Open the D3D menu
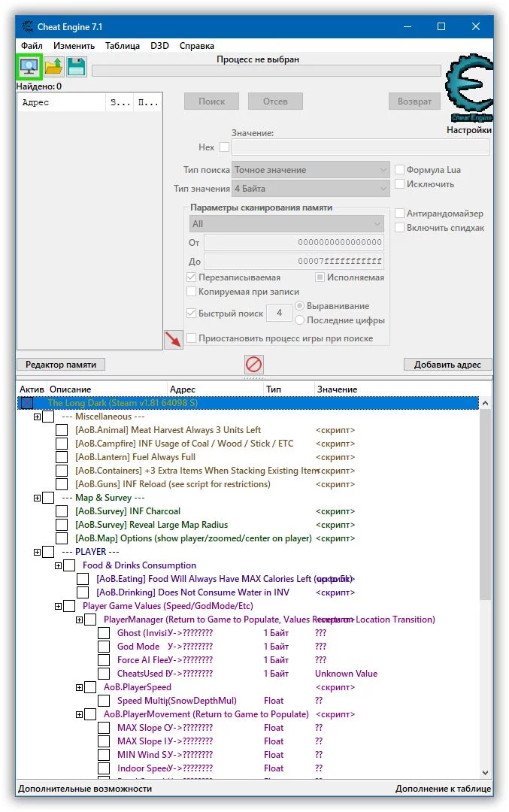509x812 pixels. click(x=159, y=46)
